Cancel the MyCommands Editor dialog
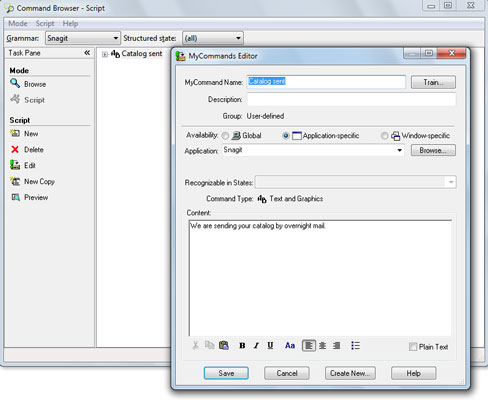488x400 pixels. coord(287,373)
